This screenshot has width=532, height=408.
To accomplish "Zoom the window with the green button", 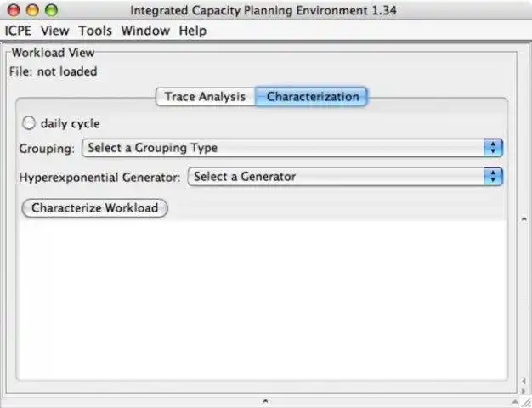I will coord(51,11).
